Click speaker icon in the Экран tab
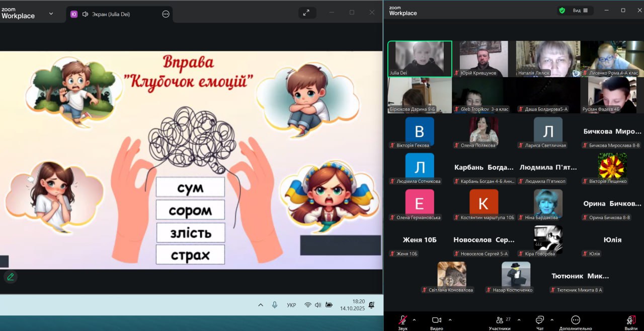 click(x=85, y=14)
